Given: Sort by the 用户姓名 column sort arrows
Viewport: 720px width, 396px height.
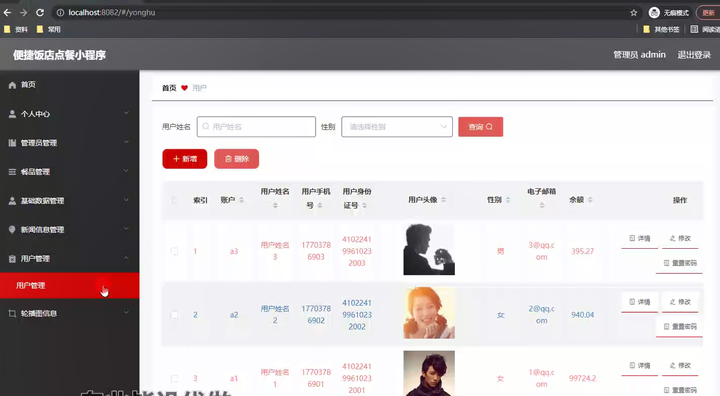Looking at the screenshot, I should click(275, 205).
